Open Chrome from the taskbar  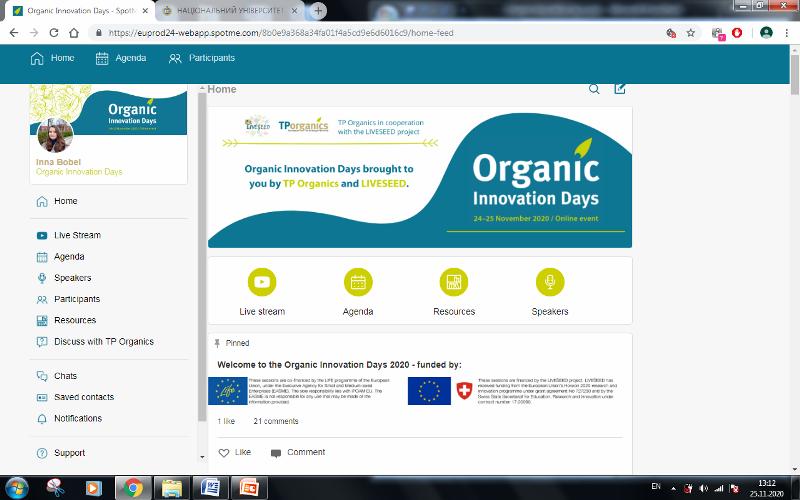coord(134,488)
